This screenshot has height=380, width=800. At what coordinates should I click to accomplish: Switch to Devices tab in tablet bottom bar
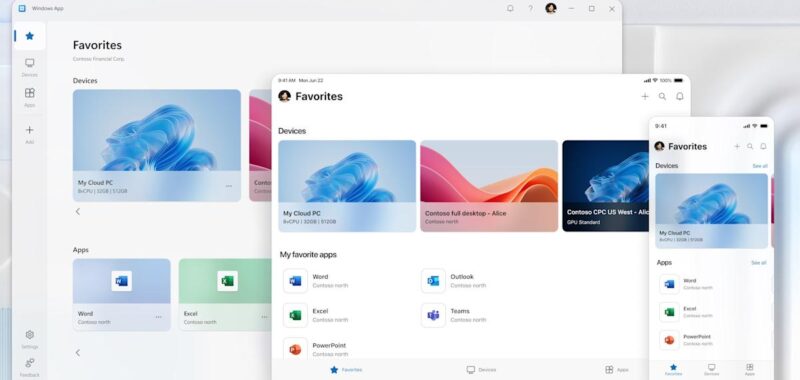click(481, 370)
